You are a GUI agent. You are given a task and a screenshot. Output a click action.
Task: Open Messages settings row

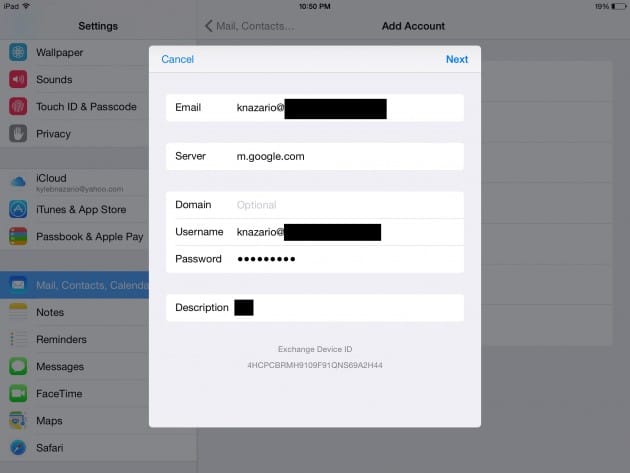coord(74,367)
